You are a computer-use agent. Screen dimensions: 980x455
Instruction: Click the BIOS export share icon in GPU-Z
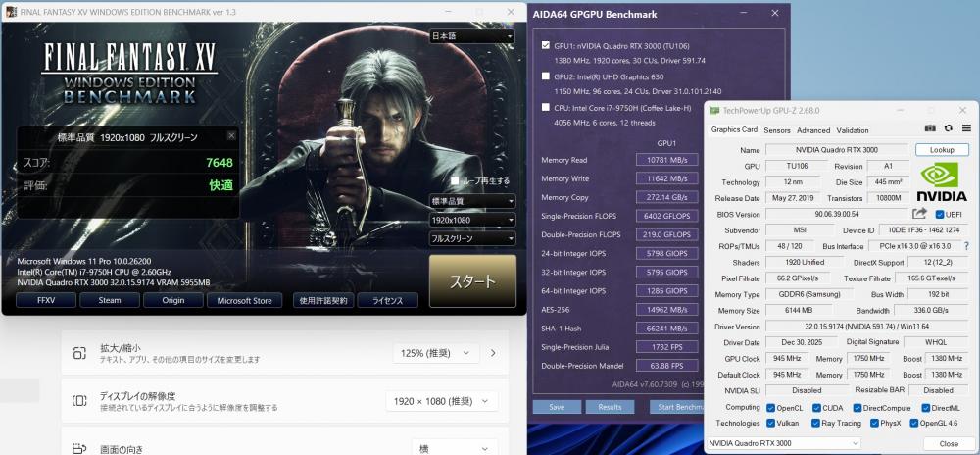tap(919, 214)
